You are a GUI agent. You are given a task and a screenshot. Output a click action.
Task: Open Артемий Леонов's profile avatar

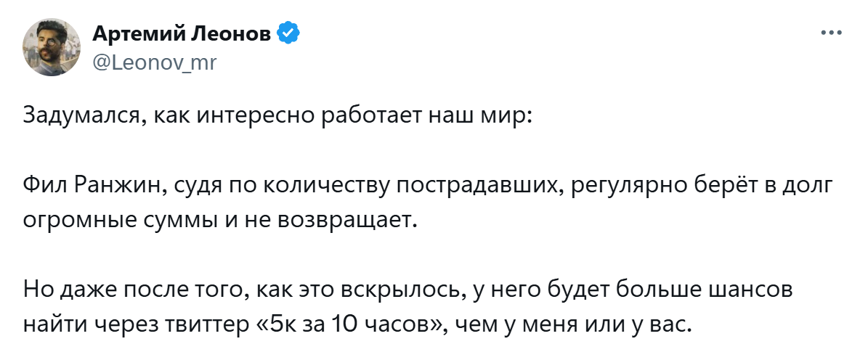click(52, 47)
